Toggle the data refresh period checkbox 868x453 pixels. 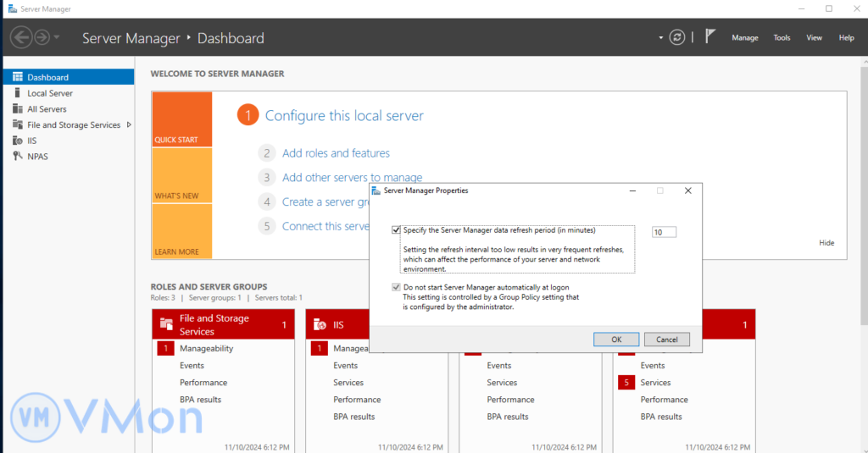(396, 230)
